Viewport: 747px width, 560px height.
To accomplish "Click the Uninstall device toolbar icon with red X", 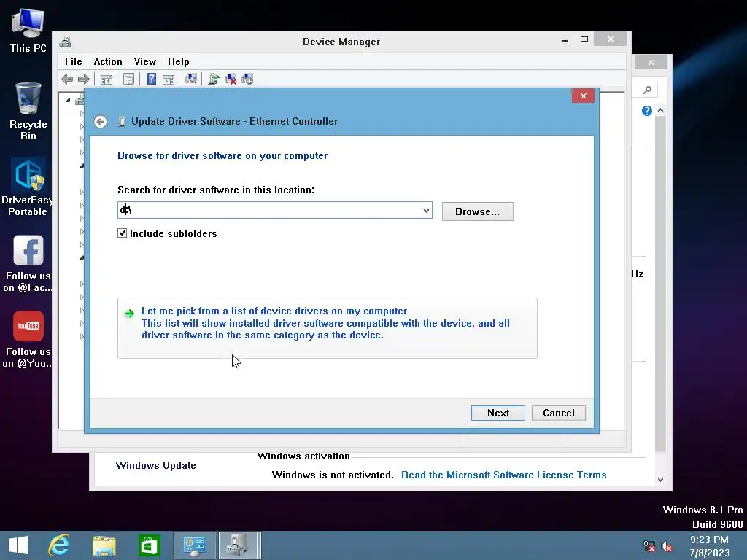I will 231,79.
